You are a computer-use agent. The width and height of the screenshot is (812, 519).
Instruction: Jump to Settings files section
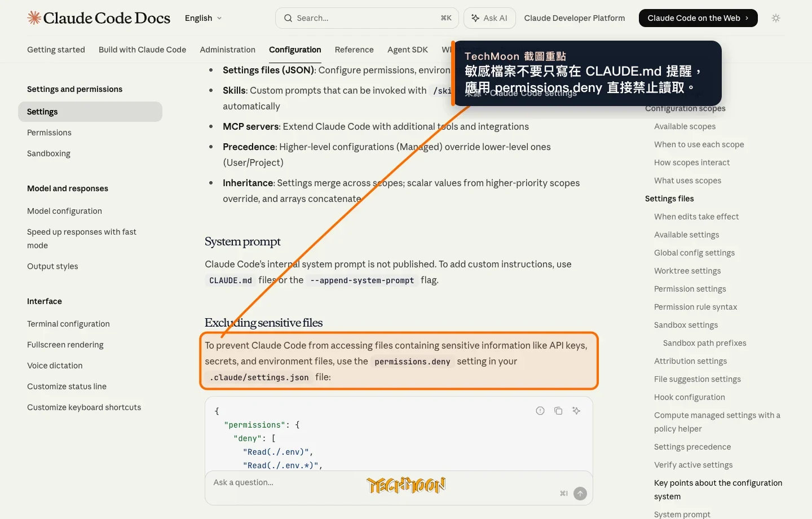click(669, 199)
